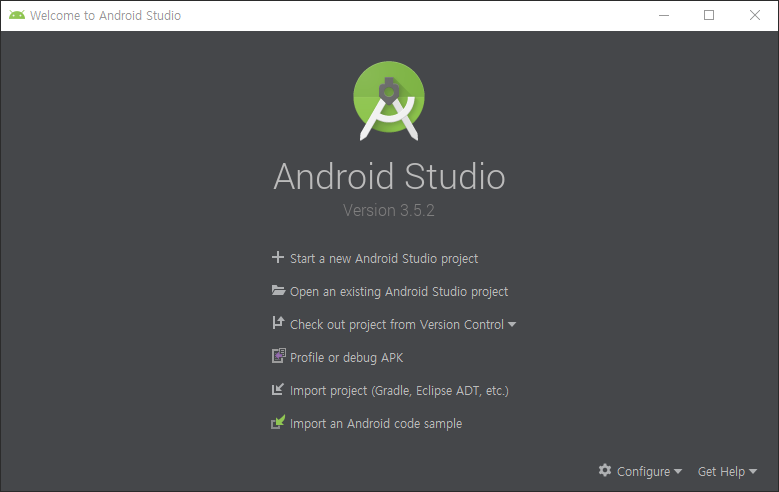Close the Welcome to Android Studio window
This screenshot has height=492, width=779.
coord(755,15)
